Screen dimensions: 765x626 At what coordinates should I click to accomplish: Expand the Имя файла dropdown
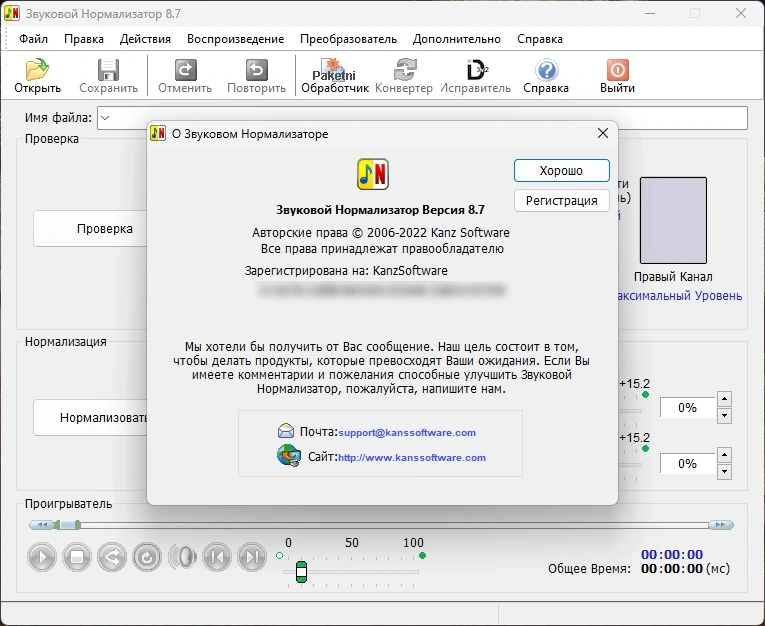point(105,118)
